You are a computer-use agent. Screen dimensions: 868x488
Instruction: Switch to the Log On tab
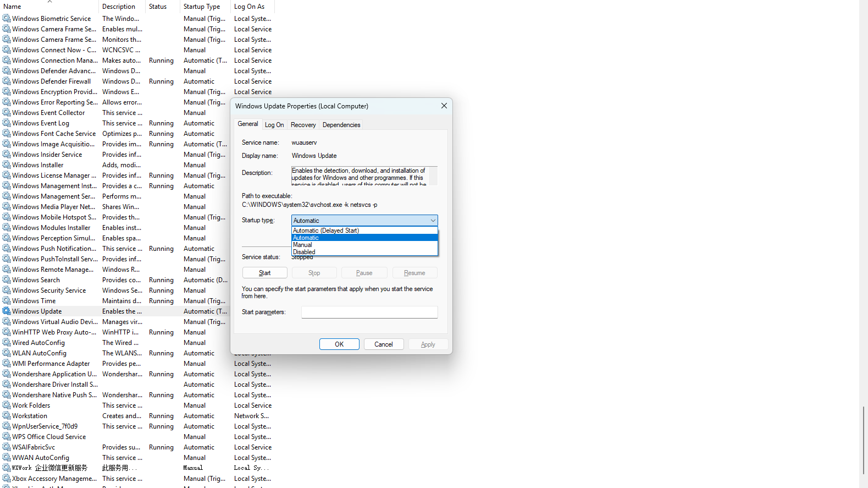[274, 125]
